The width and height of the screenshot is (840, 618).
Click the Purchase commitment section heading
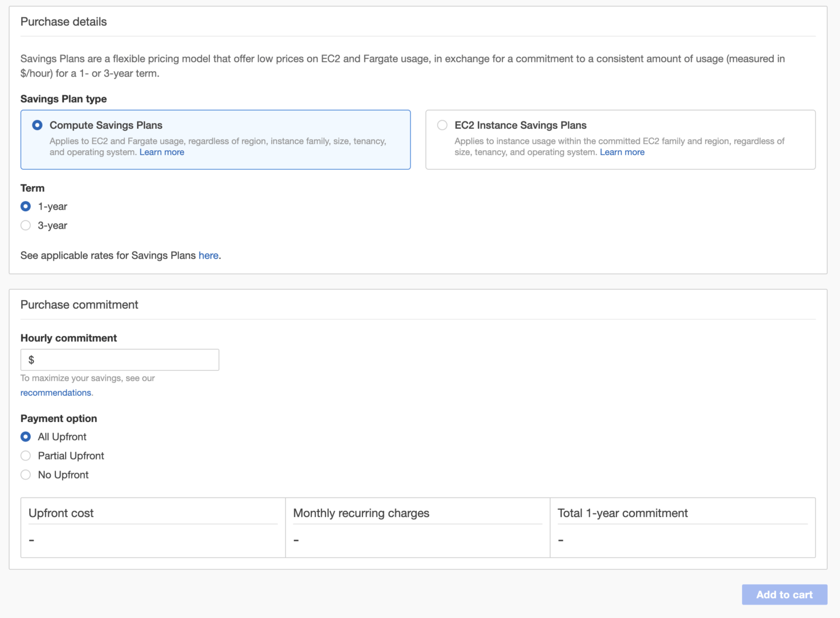80,305
